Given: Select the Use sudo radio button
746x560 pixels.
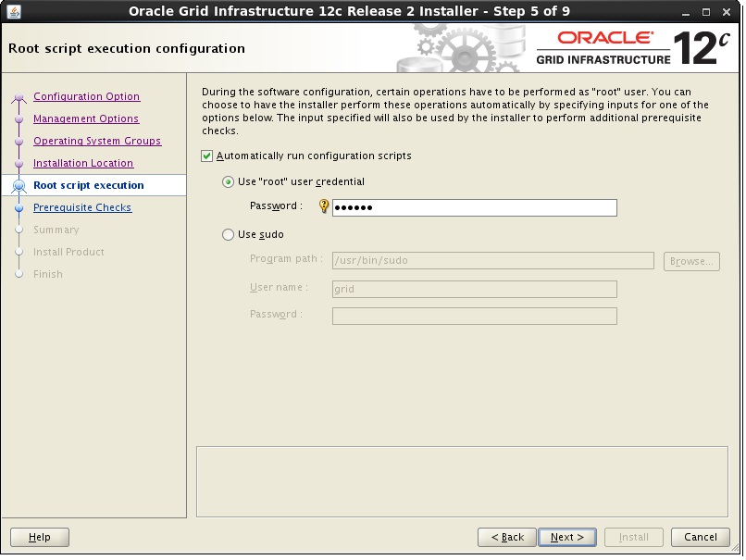Looking at the screenshot, I should point(229,235).
